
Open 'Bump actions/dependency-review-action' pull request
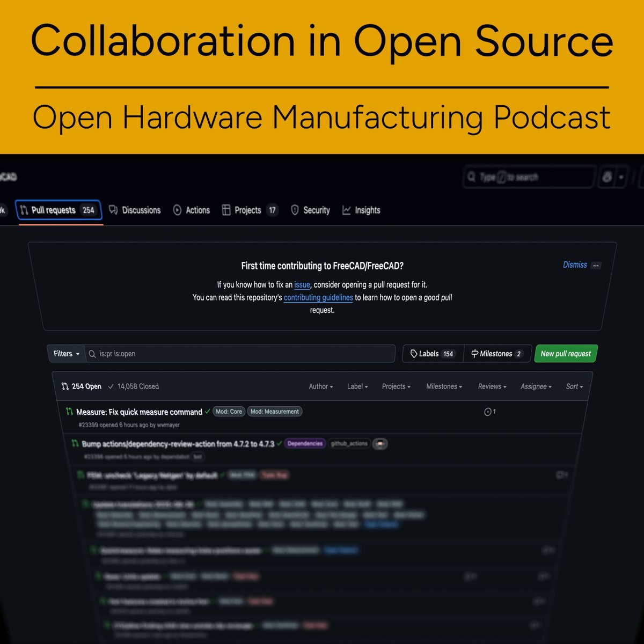[178, 444]
